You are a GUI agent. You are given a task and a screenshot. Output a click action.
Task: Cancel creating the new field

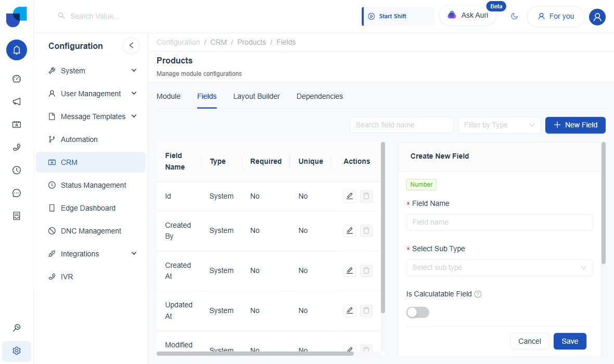pos(530,341)
